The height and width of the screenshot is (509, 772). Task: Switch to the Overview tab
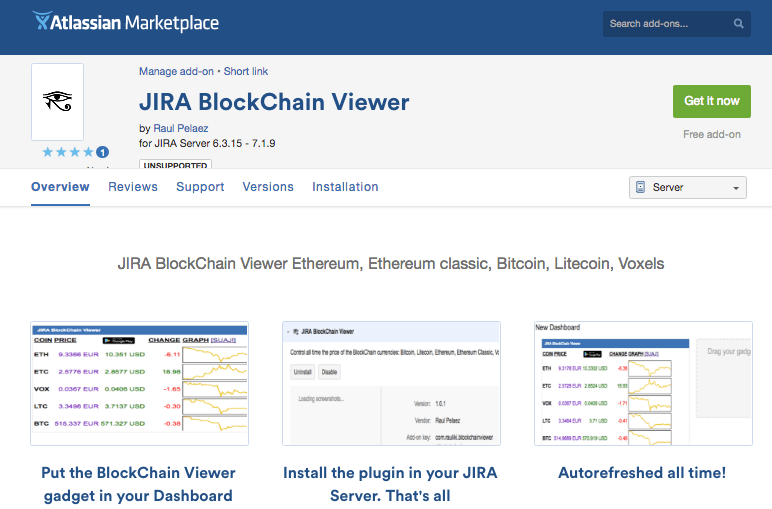point(60,187)
